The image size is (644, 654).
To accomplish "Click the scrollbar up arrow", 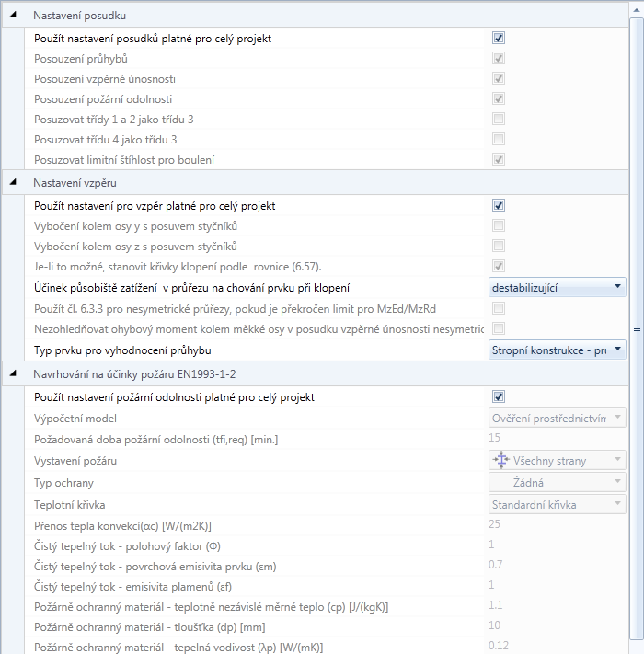I will (637, 10).
